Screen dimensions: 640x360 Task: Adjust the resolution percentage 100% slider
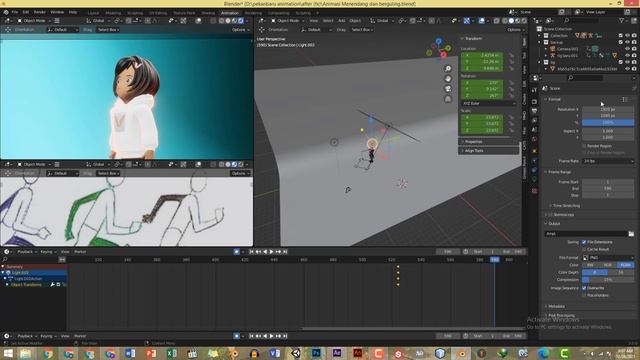pos(608,122)
